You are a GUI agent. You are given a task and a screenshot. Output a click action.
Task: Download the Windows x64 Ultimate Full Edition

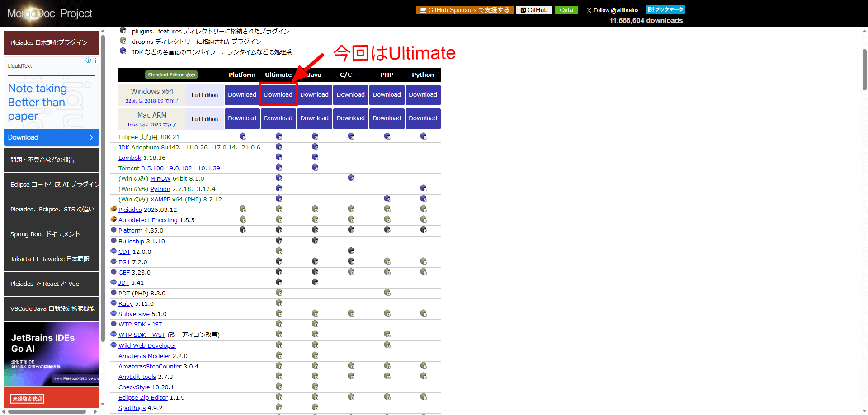(x=278, y=95)
